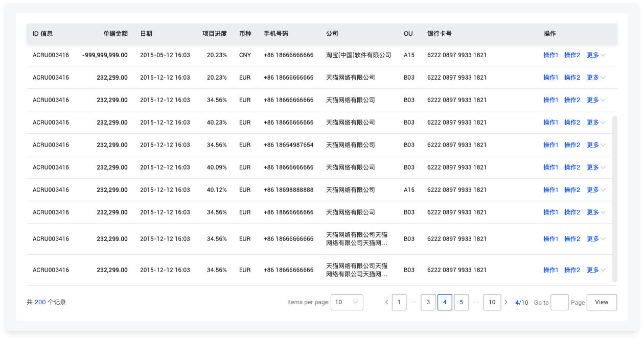644x340 pixels.
Task: Click 操作2 in the +86 18654987654 row
Action: pyautogui.click(x=572, y=145)
